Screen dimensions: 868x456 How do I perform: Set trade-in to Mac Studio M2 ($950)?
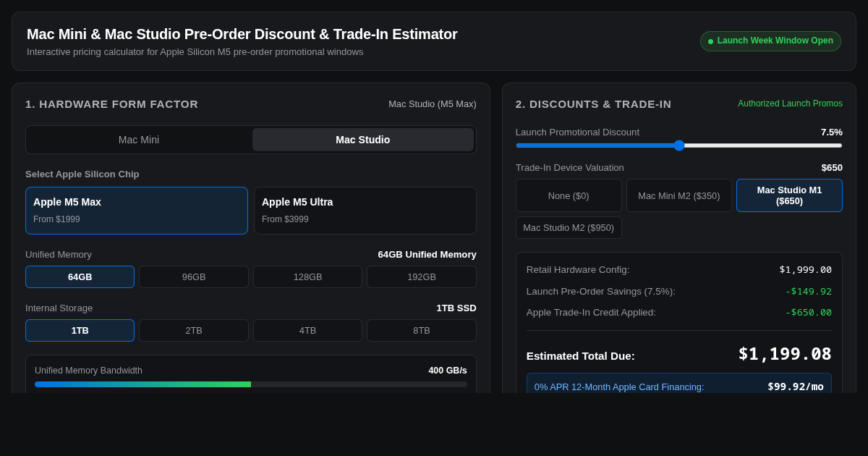[569, 227]
